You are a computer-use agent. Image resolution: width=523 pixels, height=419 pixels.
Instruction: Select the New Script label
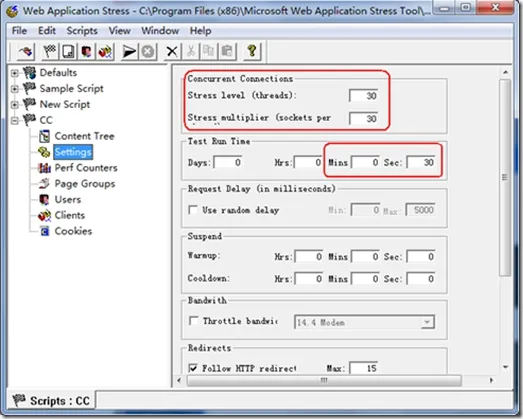[x=65, y=104]
